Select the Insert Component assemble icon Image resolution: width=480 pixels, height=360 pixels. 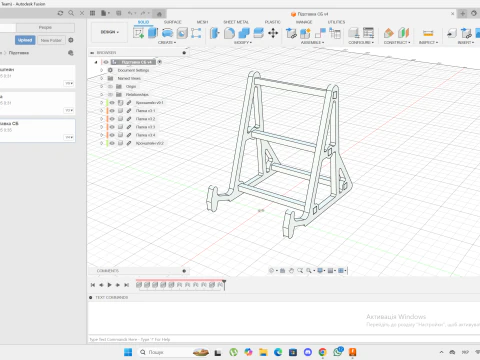[291, 33]
